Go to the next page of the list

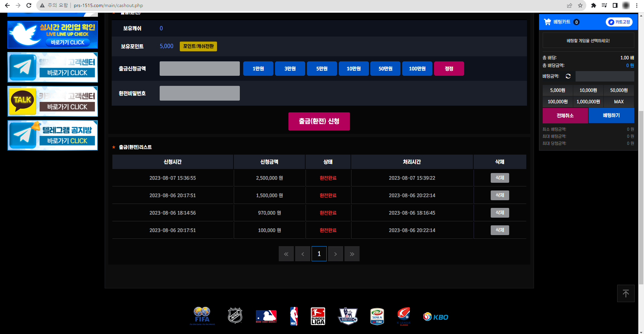point(335,254)
